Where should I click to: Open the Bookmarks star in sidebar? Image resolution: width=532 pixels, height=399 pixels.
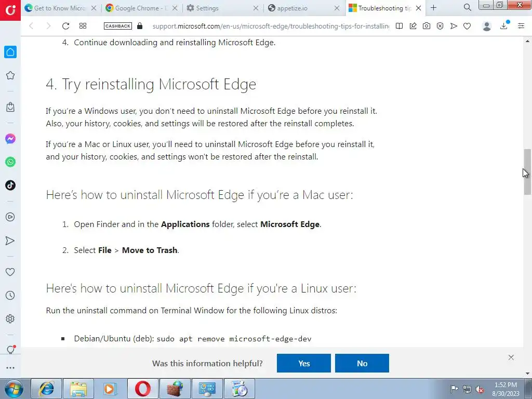pyautogui.click(x=10, y=75)
